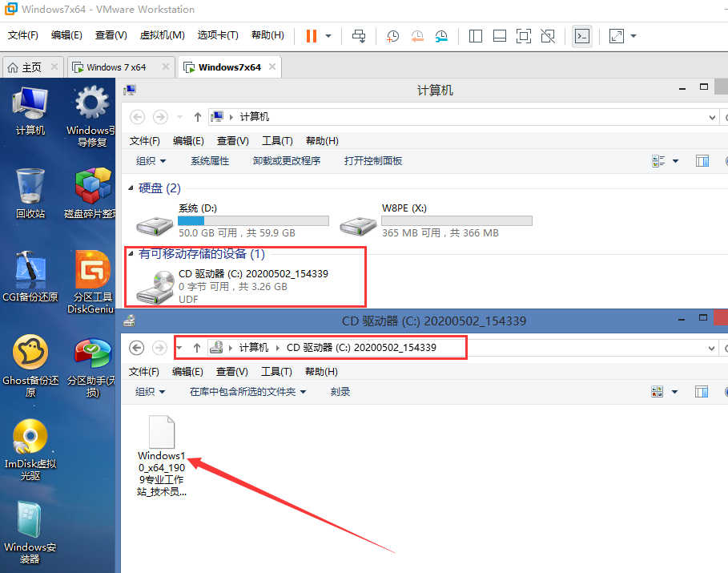This screenshot has height=573, width=728.
Task: Click the VMware pause virtual machine button
Action: 312,36
